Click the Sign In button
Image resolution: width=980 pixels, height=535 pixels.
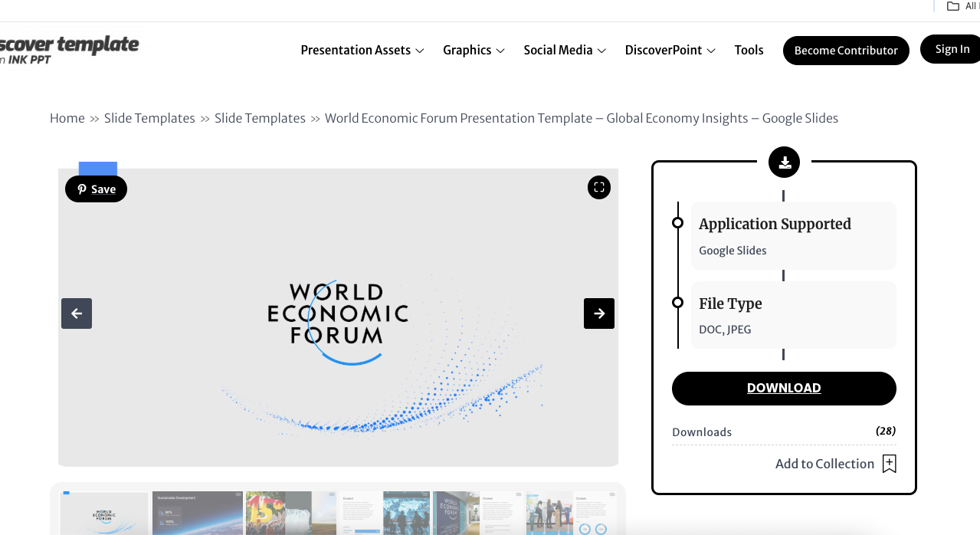pos(952,49)
